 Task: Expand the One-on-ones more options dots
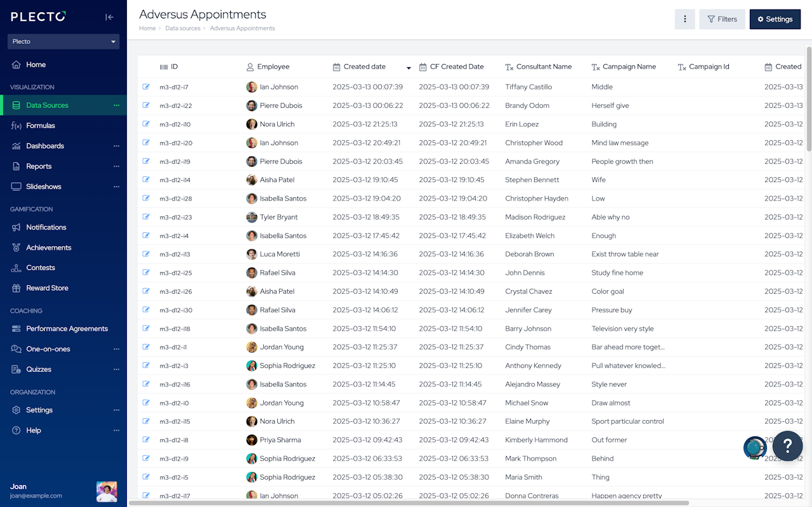[x=116, y=349]
